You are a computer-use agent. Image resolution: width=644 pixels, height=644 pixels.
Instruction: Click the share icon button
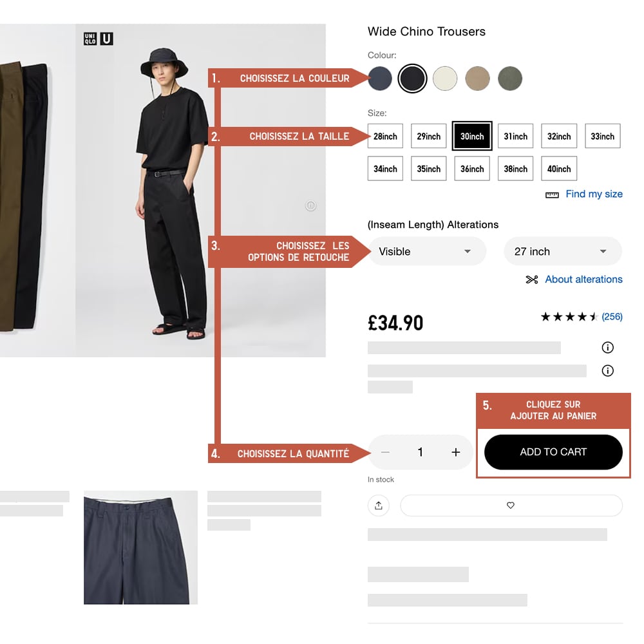coord(378,505)
